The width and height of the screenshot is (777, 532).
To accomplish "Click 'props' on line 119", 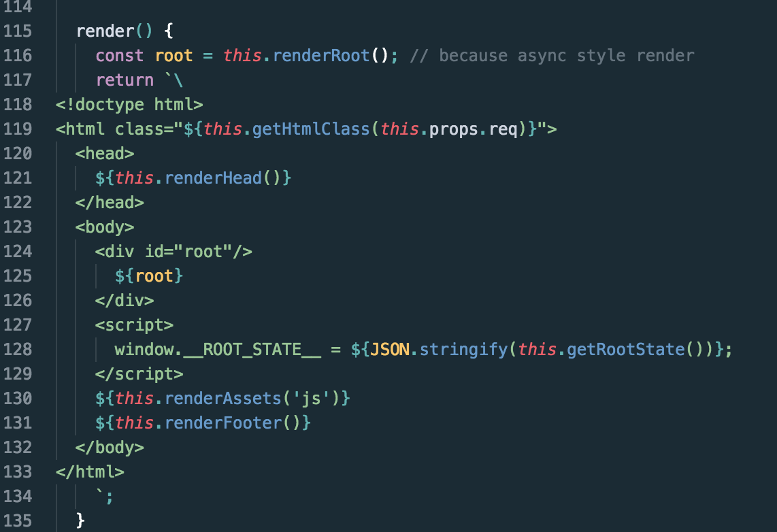I will point(453,130).
